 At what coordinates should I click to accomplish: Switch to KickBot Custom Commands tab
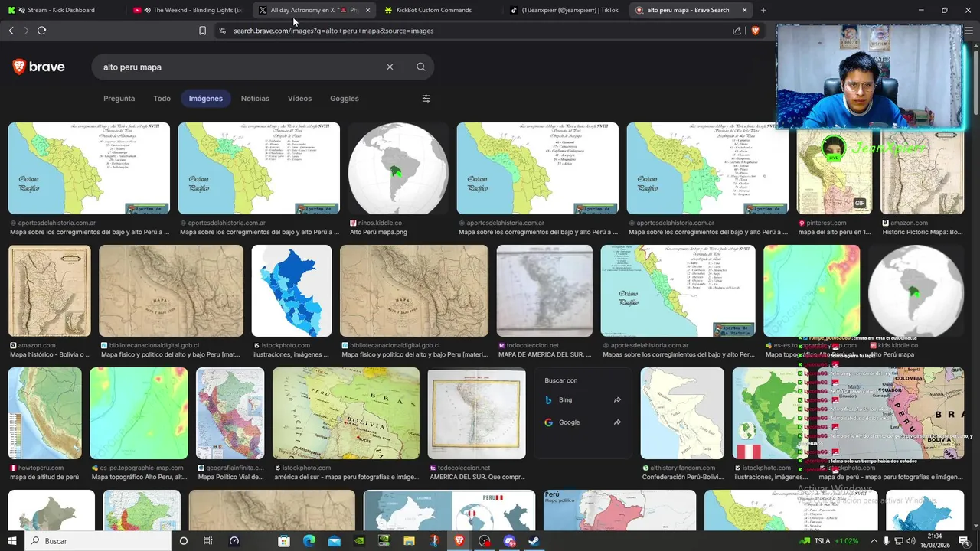436,10
